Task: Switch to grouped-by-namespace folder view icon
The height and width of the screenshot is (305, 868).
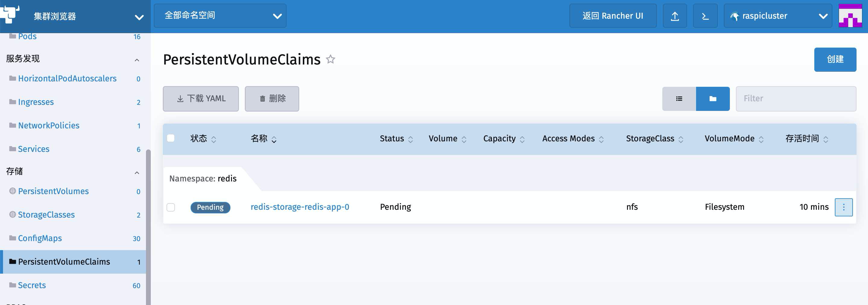Action: [x=713, y=99]
